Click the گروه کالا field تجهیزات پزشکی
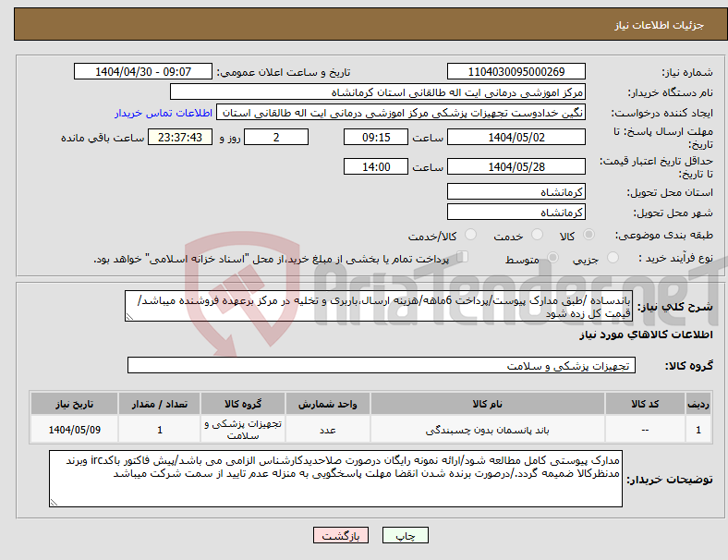The image size is (728, 560). (382, 365)
